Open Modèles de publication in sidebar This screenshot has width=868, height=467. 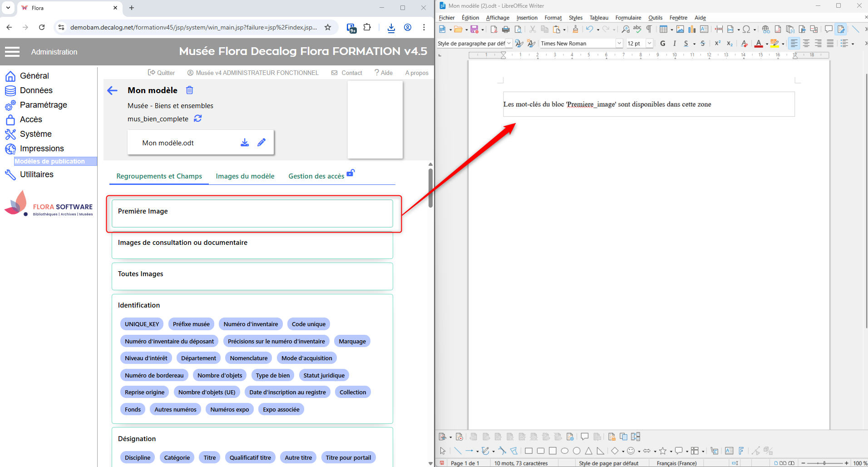pyautogui.click(x=50, y=161)
